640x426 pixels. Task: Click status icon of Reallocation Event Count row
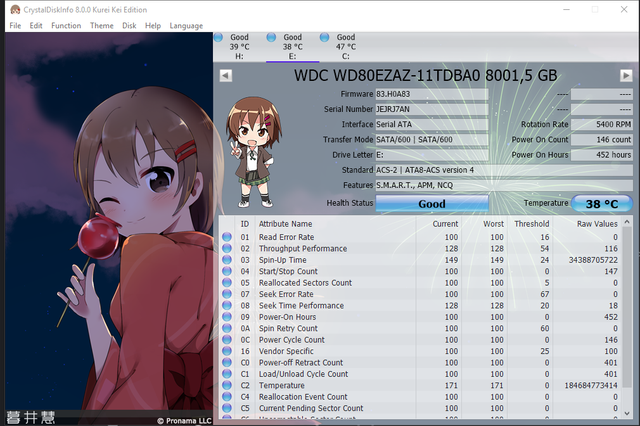point(227,397)
